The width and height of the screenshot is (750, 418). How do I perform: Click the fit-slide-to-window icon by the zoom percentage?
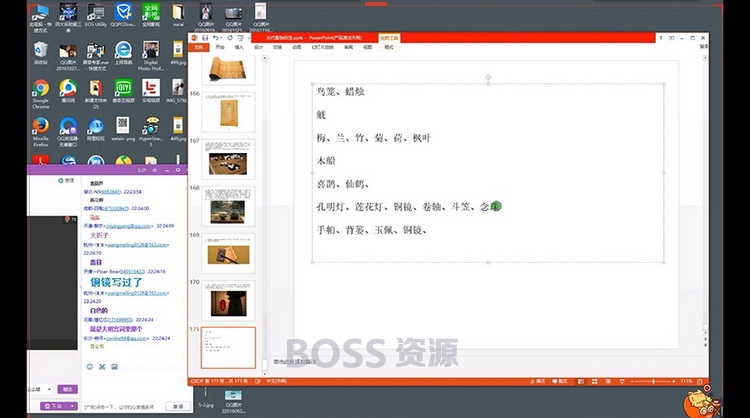(700, 382)
